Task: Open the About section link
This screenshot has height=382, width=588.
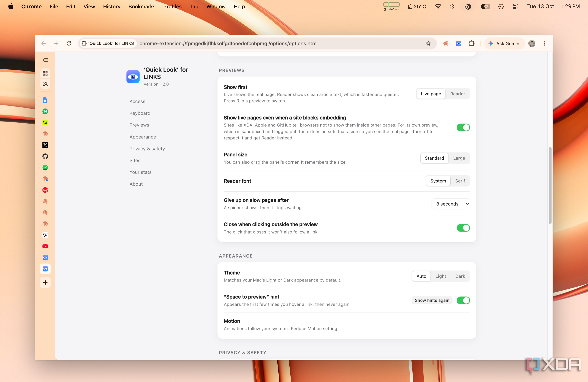Action: (x=136, y=184)
